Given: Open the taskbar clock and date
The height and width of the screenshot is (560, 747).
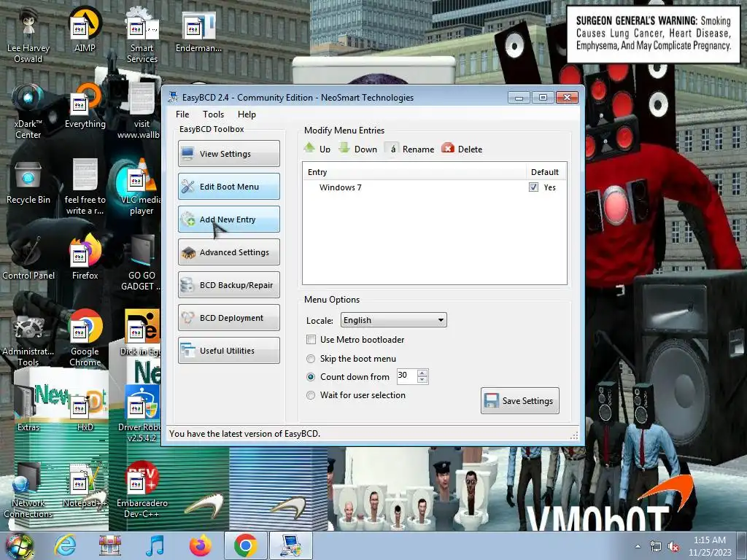Looking at the screenshot, I should 710,546.
